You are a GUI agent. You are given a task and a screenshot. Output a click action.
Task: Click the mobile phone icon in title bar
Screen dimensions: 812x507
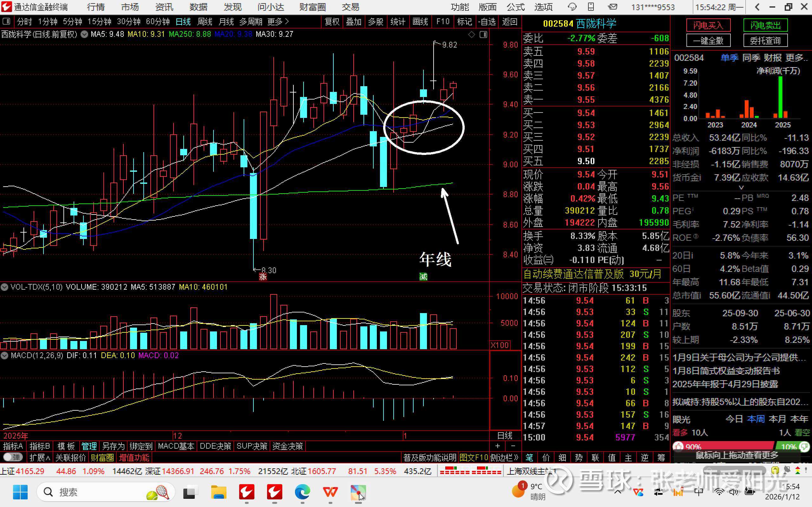591,7
